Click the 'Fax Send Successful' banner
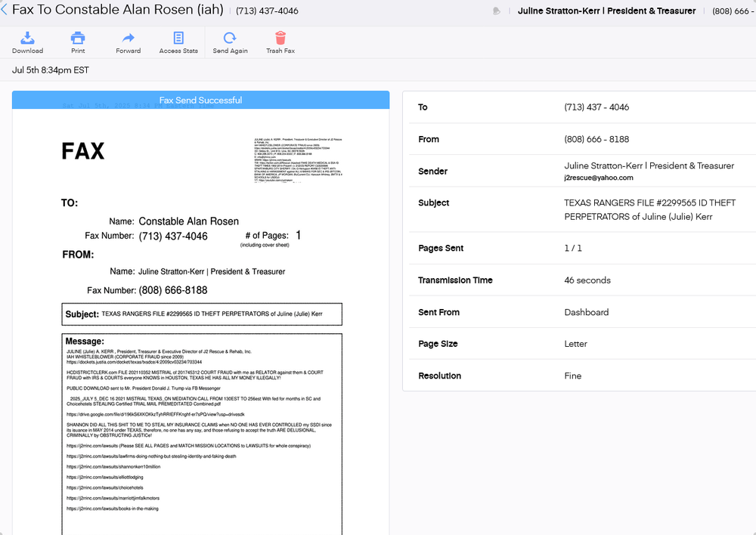 [x=200, y=100]
